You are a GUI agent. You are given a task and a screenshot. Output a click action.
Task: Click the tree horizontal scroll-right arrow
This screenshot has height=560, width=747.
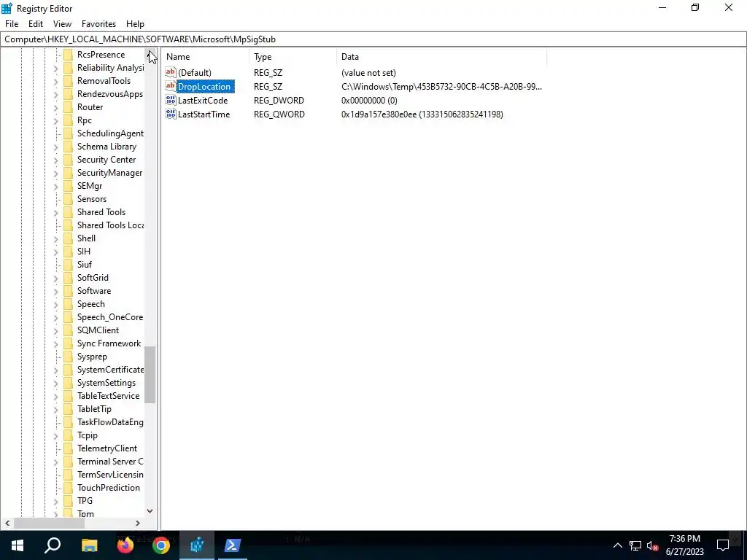(x=138, y=523)
